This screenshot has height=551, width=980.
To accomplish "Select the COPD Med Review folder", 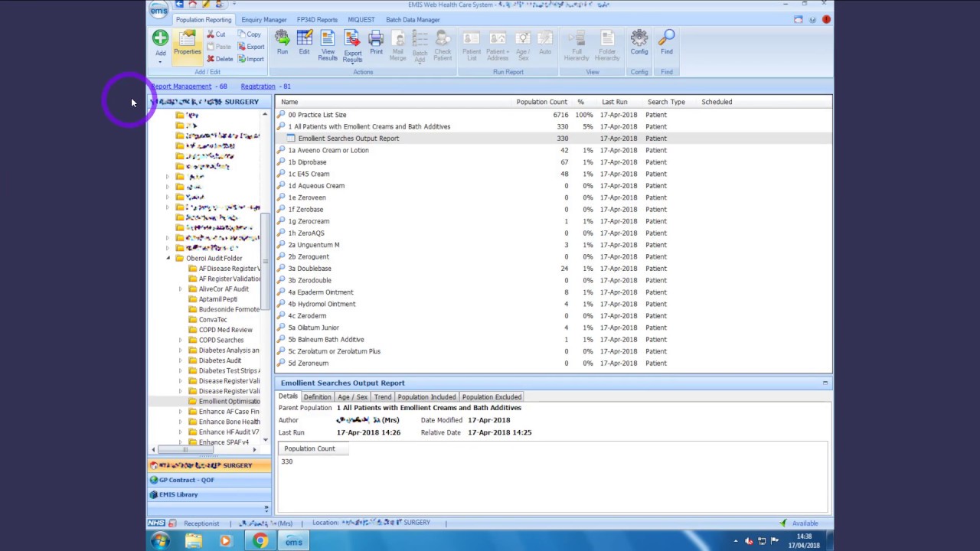I will pyautogui.click(x=225, y=330).
